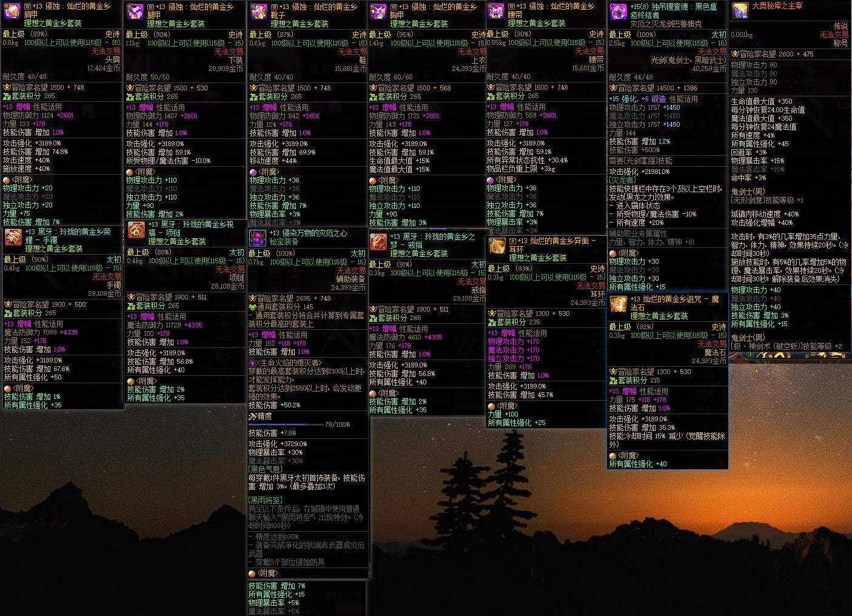
Task: Click the text 通用套装积分 145
Action: (x=285, y=307)
